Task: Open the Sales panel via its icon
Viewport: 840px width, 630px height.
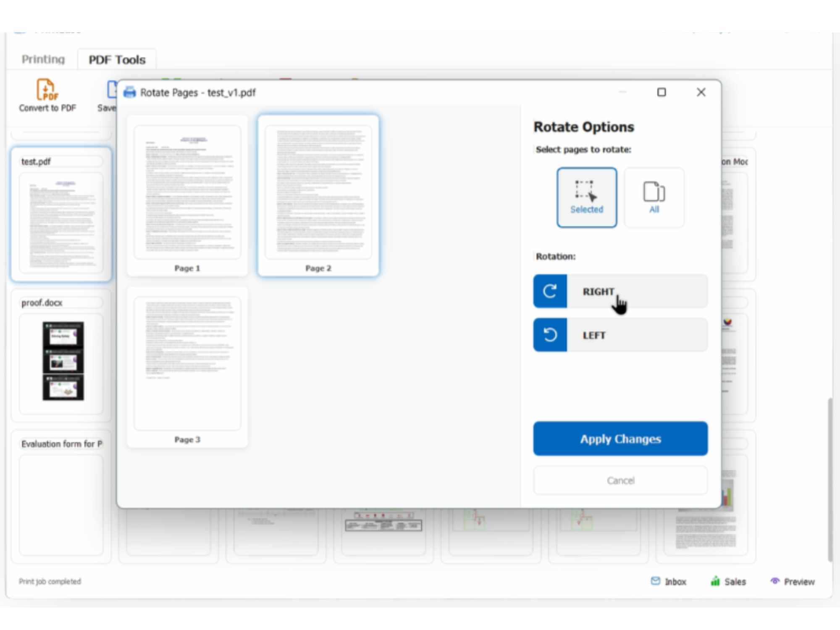Action: (x=715, y=581)
